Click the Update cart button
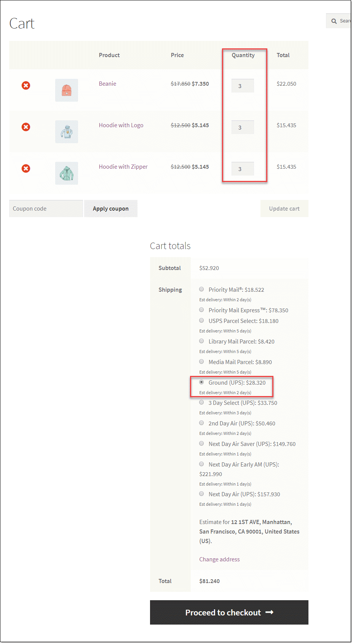The width and height of the screenshot is (353, 644). pos(284,209)
